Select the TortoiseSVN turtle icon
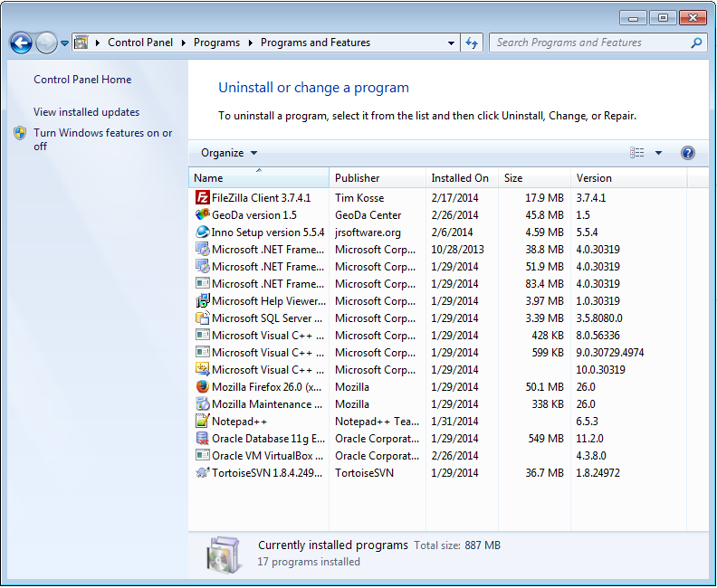 click(202, 473)
